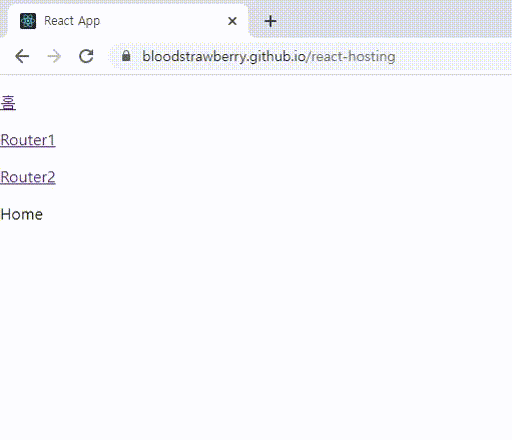This screenshot has height=440, width=512.
Task: Click the browser forward arrow
Action: (x=54, y=56)
